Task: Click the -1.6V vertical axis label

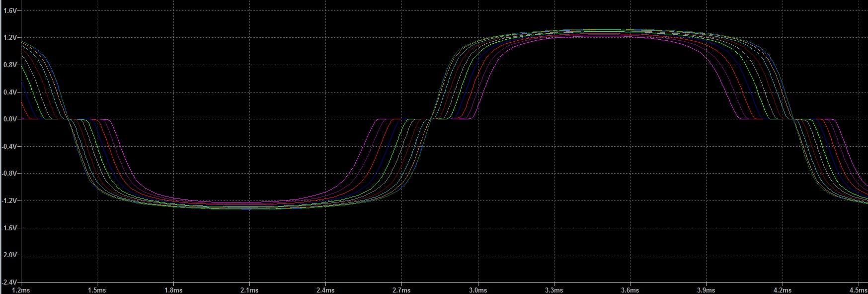Action: click(x=9, y=228)
